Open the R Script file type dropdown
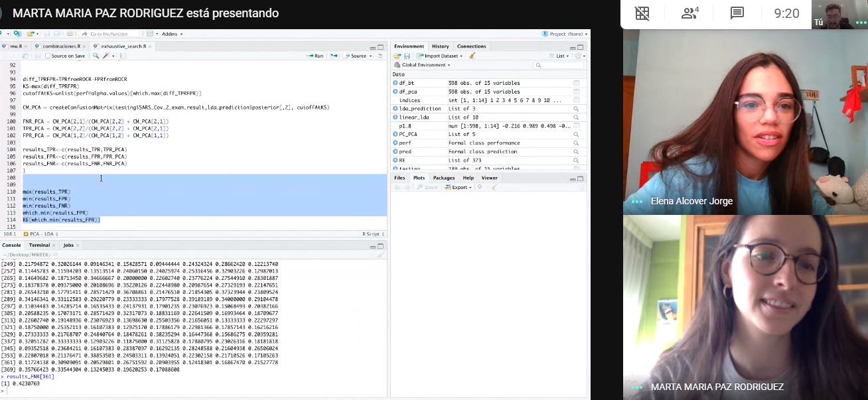This screenshot has width=868, height=400. [x=372, y=234]
